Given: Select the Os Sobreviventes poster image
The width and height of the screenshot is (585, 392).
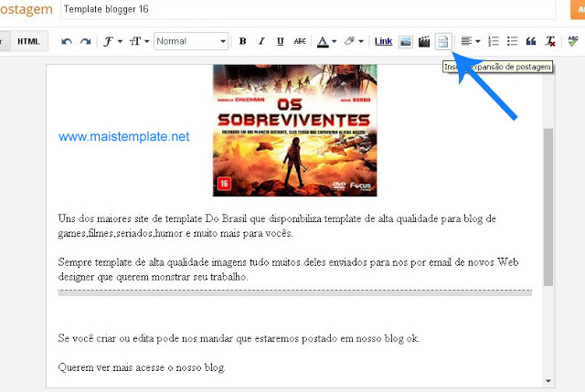Looking at the screenshot, I should (294, 131).
